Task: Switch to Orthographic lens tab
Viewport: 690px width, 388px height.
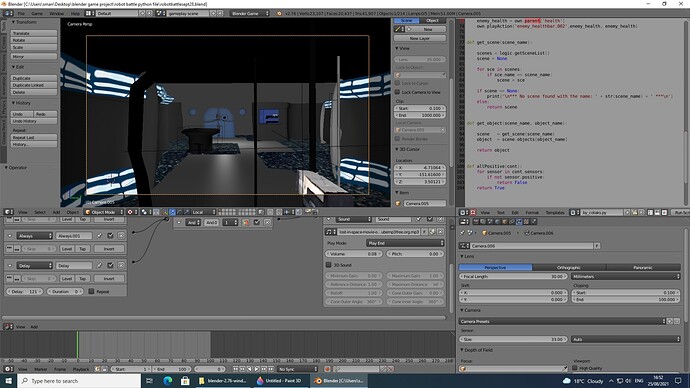Action: pos(569,267)
